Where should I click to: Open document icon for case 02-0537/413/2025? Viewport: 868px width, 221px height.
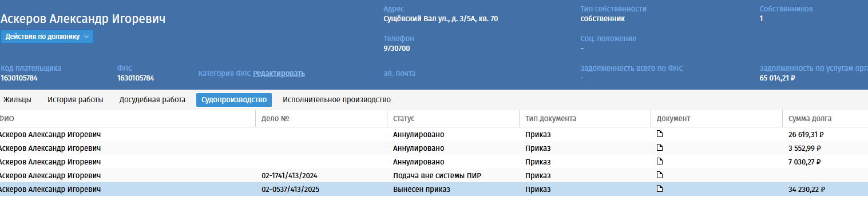[x=660, y=189]
